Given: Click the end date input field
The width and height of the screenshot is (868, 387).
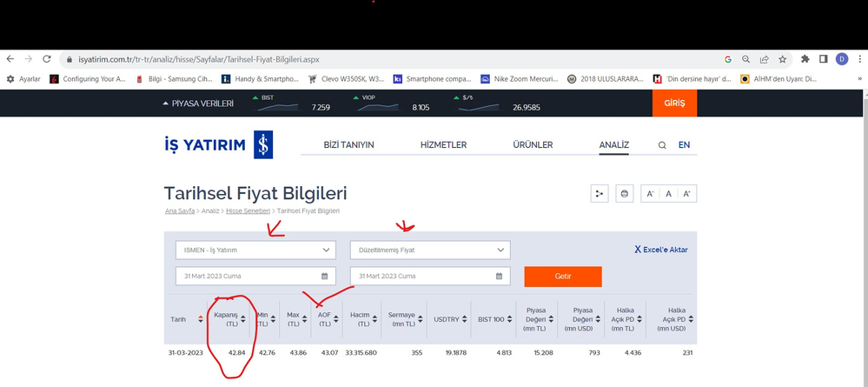Looking at the screenshot, I should tap(430, 276).
